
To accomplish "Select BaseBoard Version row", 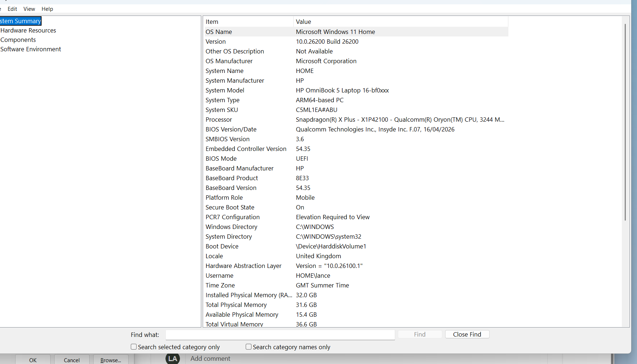I will [x=356, y=188].
